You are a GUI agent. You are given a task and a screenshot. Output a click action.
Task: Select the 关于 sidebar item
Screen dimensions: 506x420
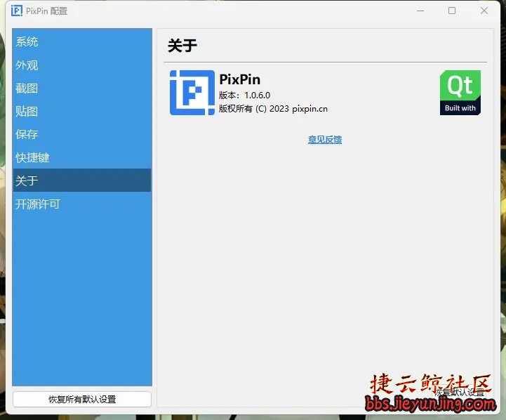81,181
